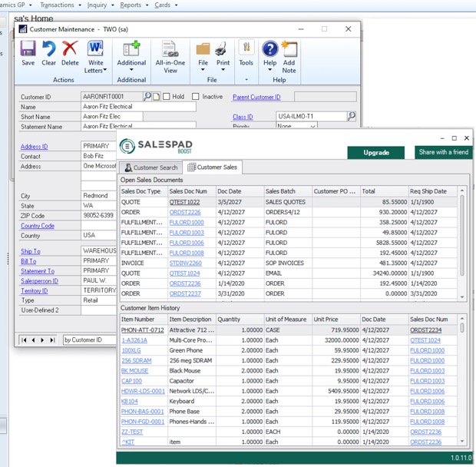Click the SalesPad Boost logo

point(156,146)
